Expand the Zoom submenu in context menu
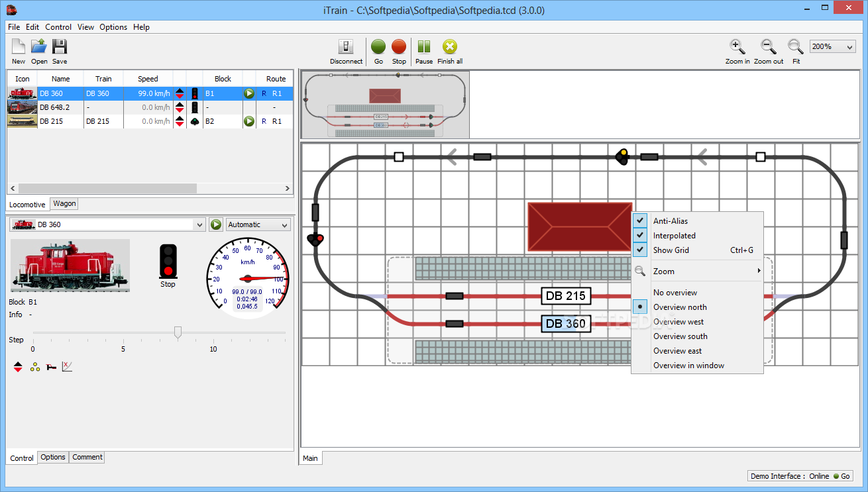Image resolution: width=868 pixels, height=492 pixels. (x=697, y=271)
